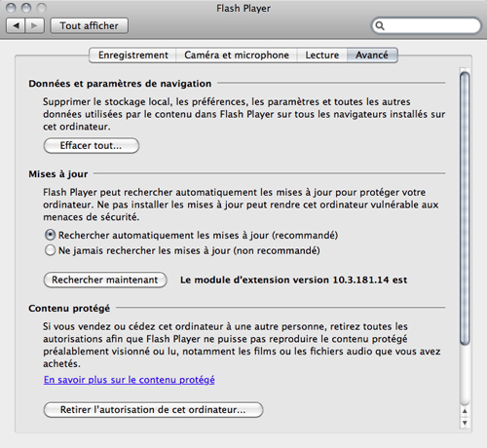Click Données et paramètres de navigation heading
Screen dimensions: 487x448
(x=120, y=84)
